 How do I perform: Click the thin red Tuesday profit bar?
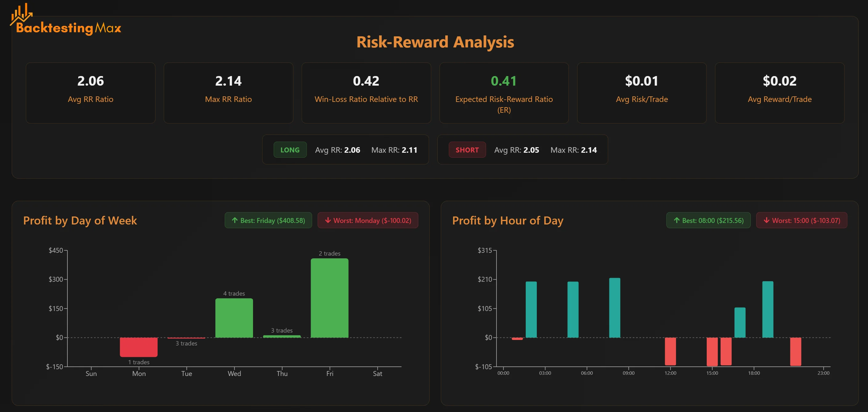tap(186, 338)
